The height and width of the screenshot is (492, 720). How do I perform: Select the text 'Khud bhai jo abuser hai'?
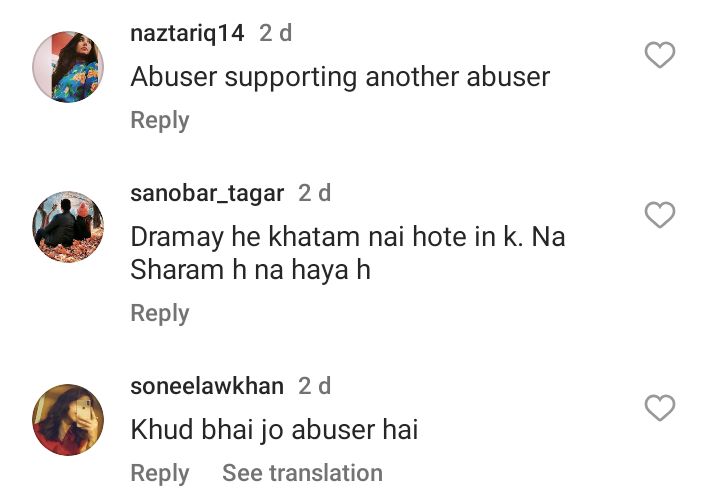[275, 430]
